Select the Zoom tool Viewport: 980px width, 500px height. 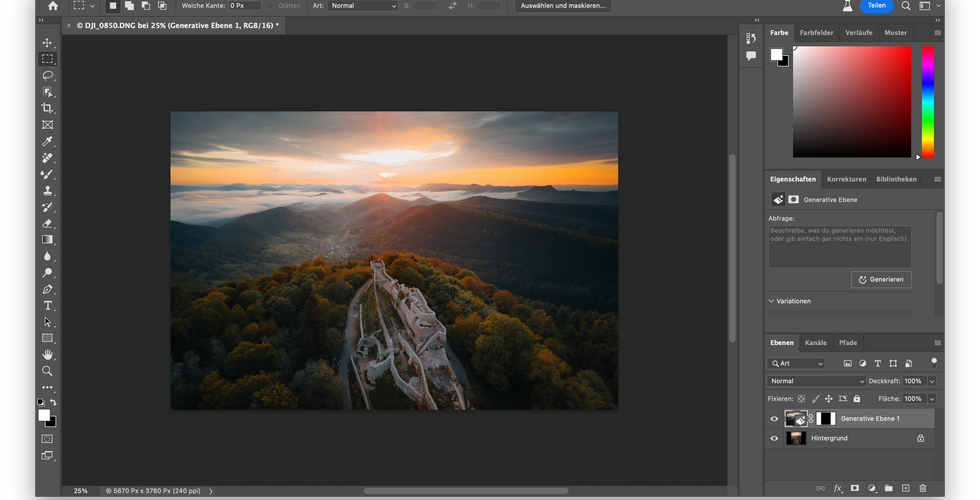(47, 371)
